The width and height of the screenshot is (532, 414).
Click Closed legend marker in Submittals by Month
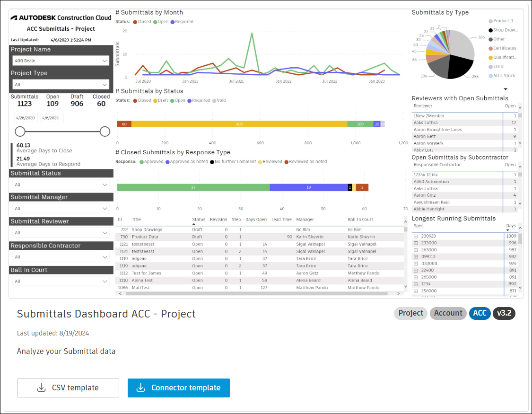tap(135, 22)
